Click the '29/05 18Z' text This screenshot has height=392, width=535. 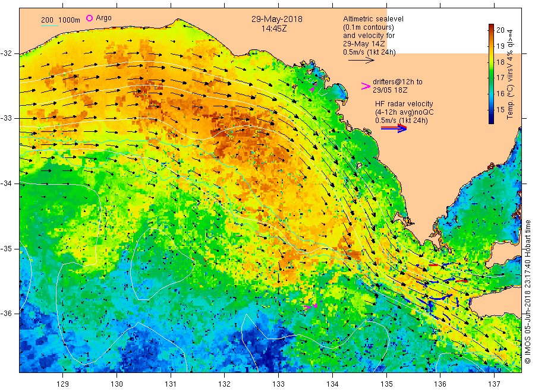tap(389, 90)
